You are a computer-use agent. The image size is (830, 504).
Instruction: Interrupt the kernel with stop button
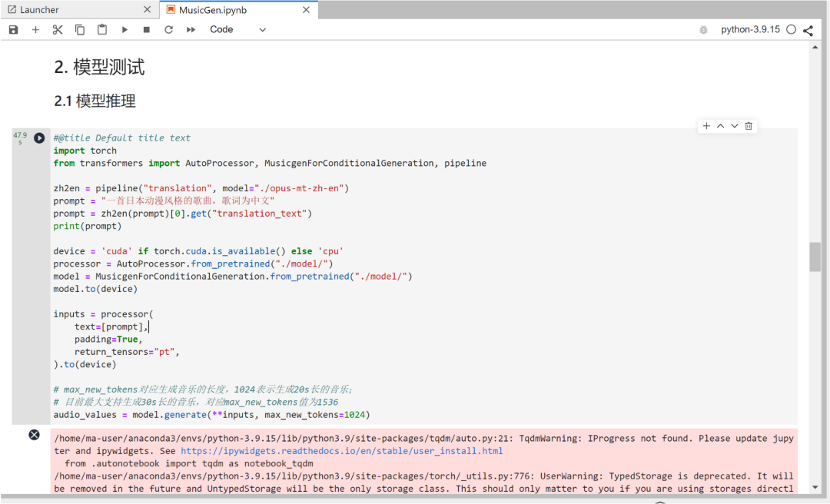147,30
